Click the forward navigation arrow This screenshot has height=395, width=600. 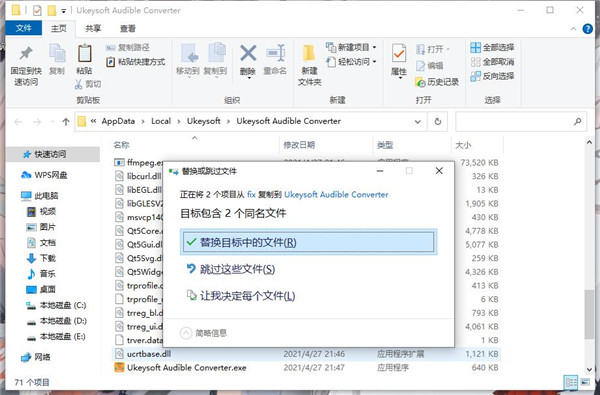tap(37, 122)
